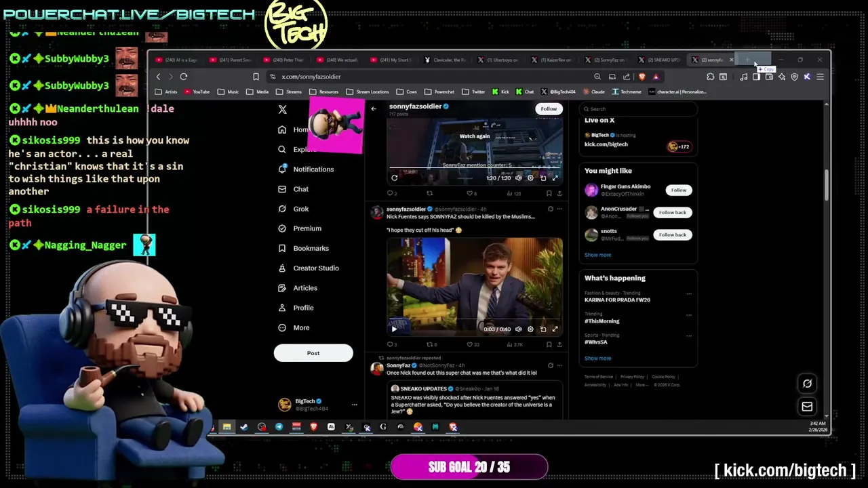The height and width of the screenshot is (488, 868).
Task: Like the post with 33 likes
Action: (x=472, y=344)
